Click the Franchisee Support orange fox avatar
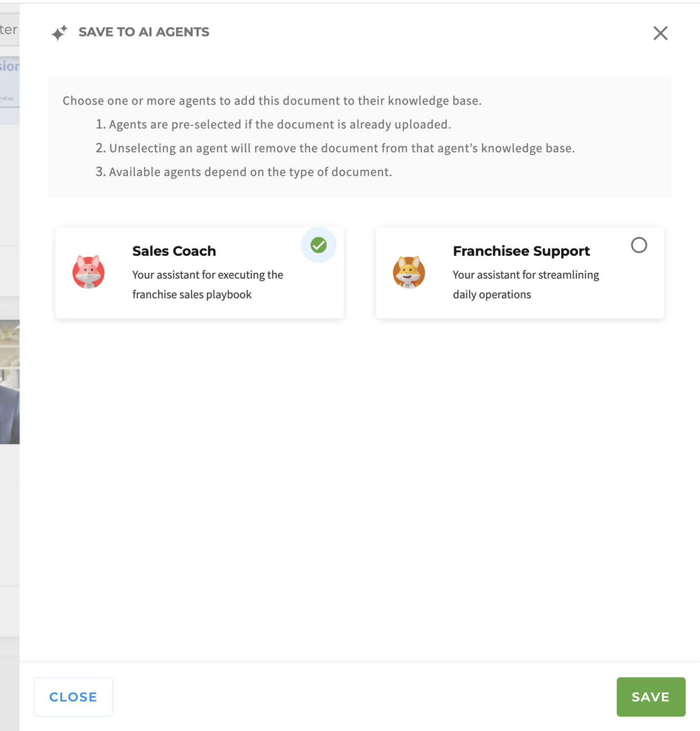700x731 pixels. click(x=409, y=273)
